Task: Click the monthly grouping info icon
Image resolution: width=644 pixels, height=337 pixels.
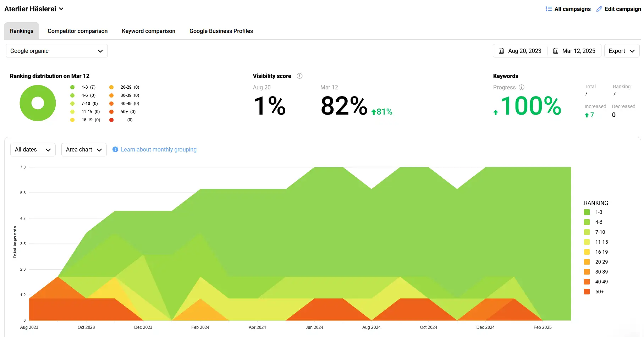Action: [115, 149]
